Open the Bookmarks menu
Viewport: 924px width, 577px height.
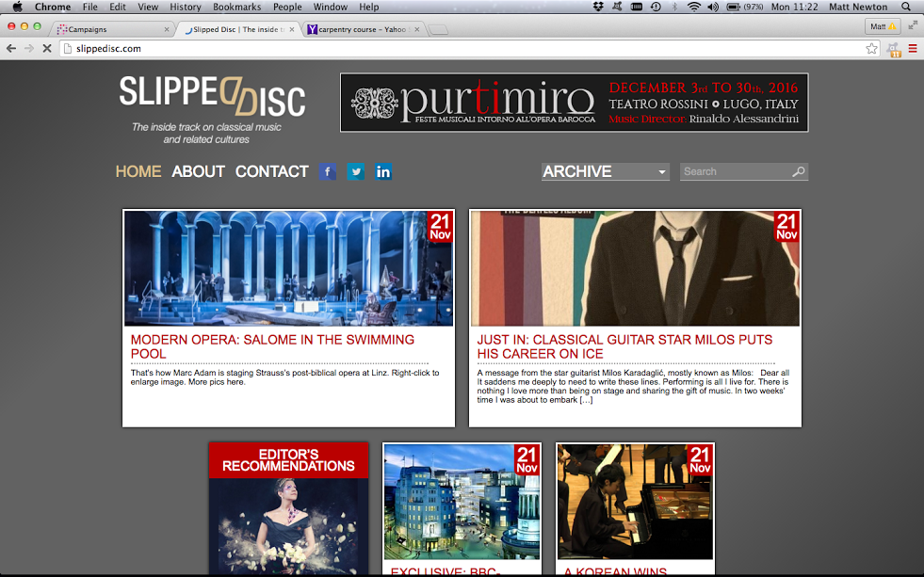point(237,8)
